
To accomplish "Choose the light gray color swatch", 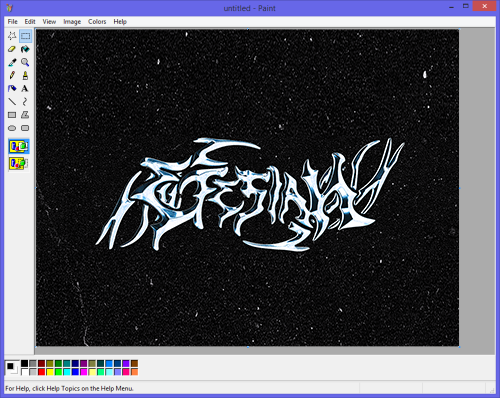I will pos(33,372).
